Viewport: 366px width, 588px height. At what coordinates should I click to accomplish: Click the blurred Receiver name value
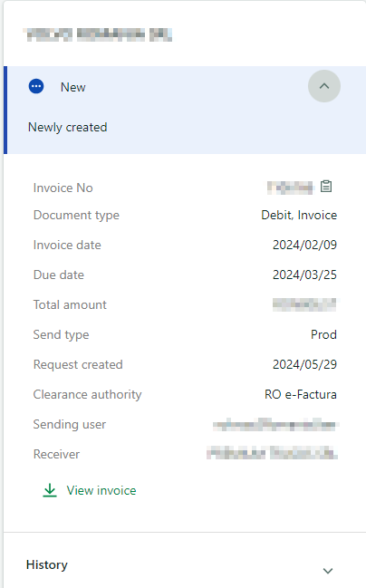[273, 453]
